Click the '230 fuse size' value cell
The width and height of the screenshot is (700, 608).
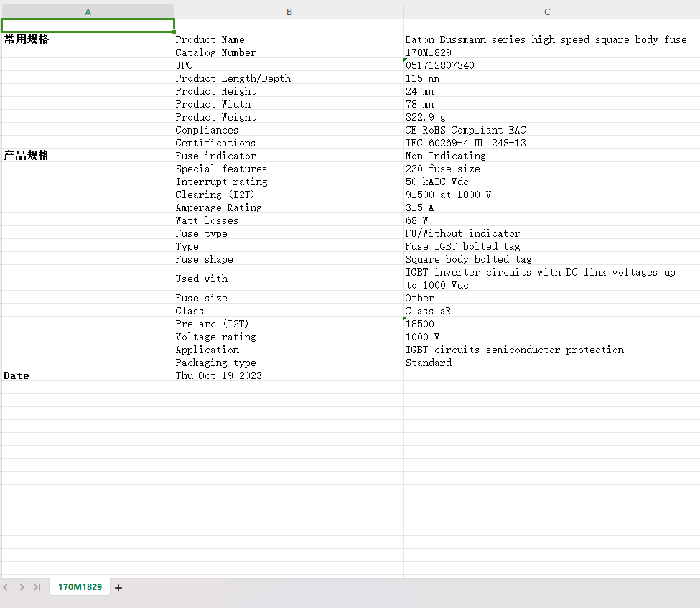(547, 169)
